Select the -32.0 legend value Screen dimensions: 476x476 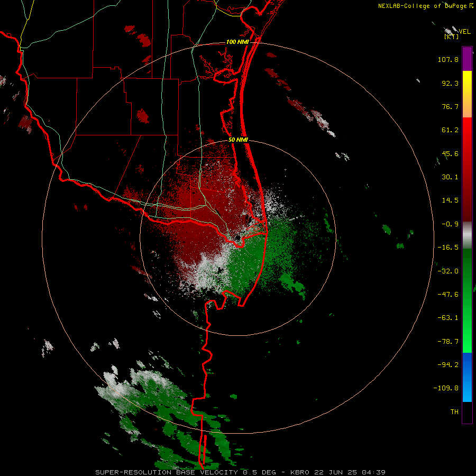(448, 271)
